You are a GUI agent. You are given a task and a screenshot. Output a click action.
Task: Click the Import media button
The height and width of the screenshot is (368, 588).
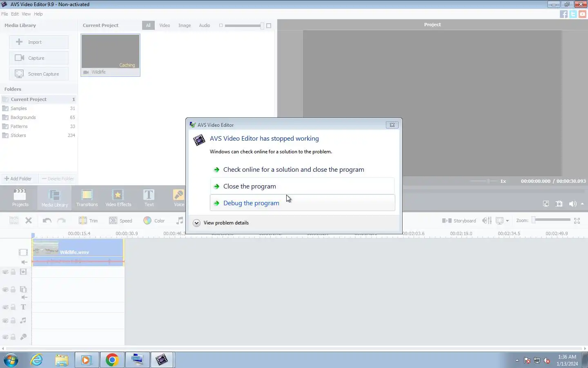pos(39,42)
